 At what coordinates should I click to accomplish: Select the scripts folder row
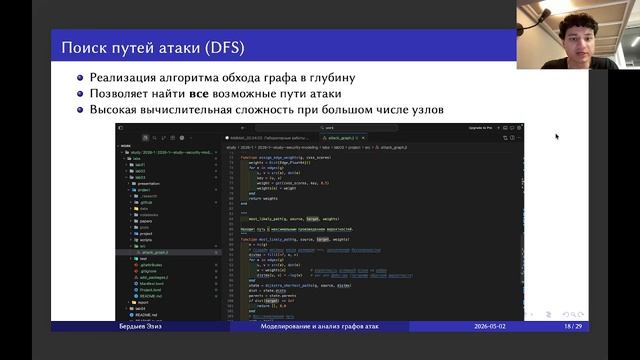point(169,240)
